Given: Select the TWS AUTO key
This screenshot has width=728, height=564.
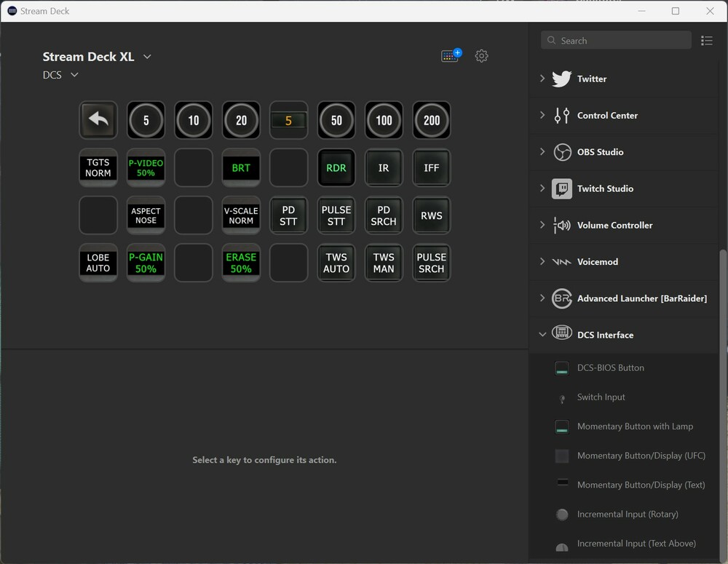Looking at the screenshot, I should click(336, 263).
